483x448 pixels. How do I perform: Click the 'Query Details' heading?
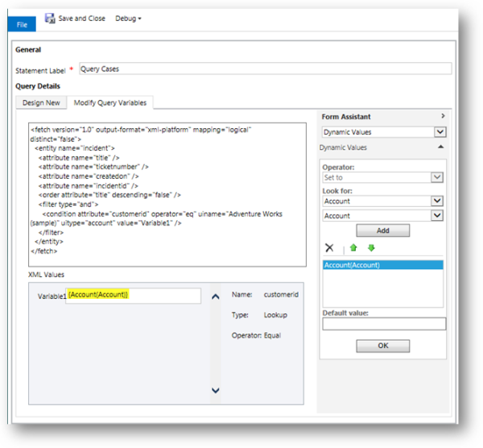[38, 86]
